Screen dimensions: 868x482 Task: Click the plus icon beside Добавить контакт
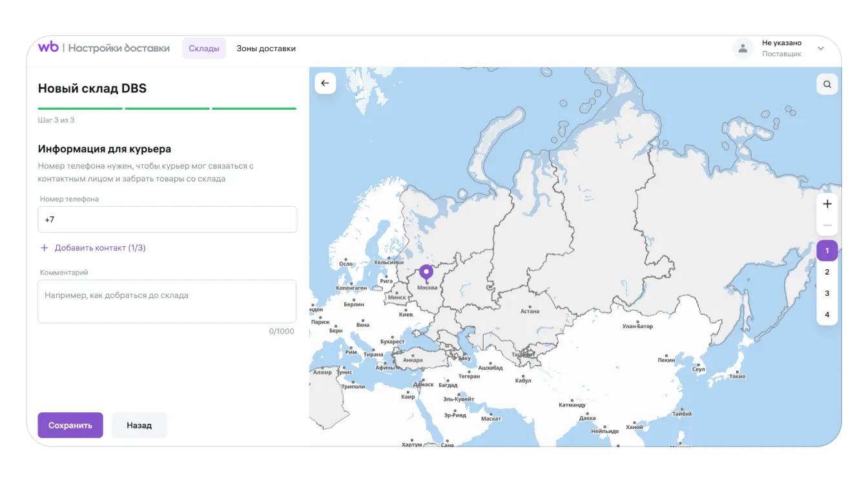point(45,248)
